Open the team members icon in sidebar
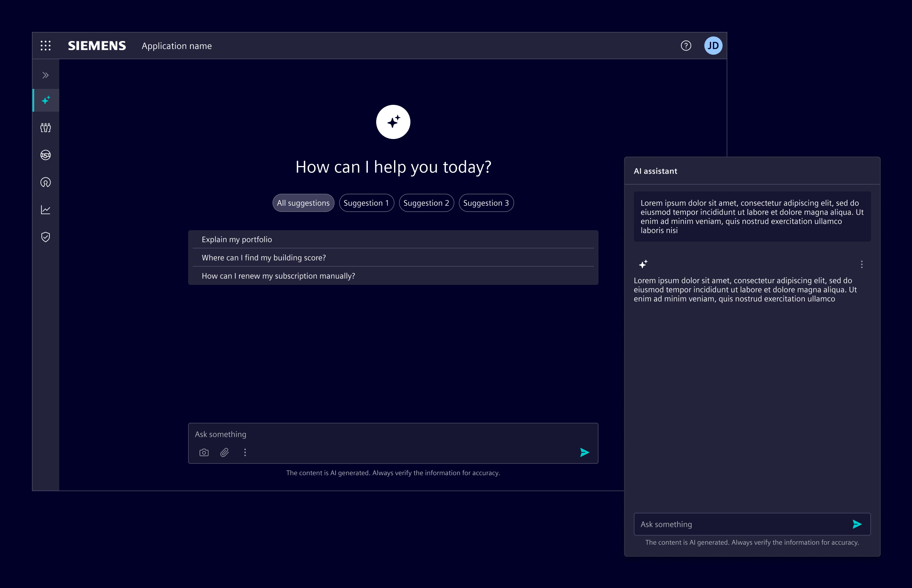Viewport: 912px width, 588px height. pyautogui.click(x=46, y=128)
